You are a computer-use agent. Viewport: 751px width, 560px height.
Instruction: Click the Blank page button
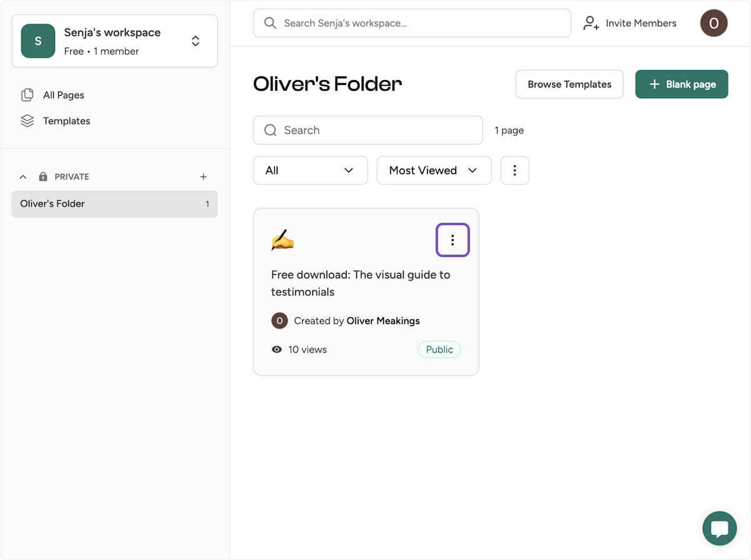(x=682, y=84)
